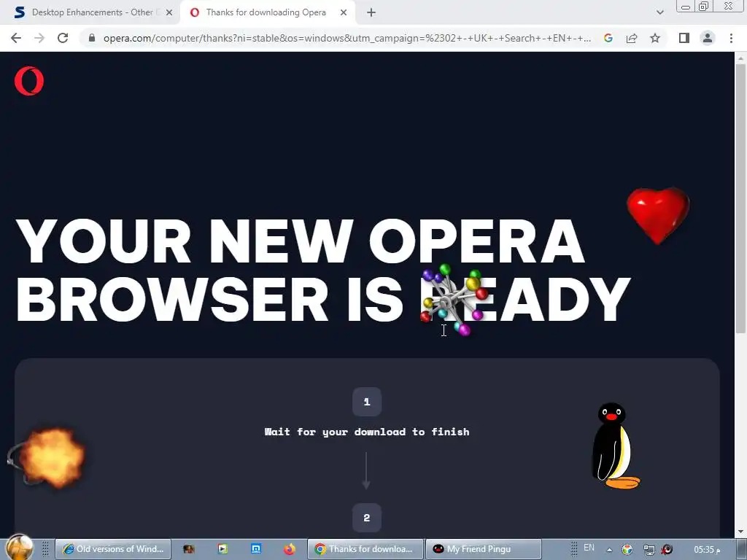Click the page vertical scrollbar thumb

(740, 198)
